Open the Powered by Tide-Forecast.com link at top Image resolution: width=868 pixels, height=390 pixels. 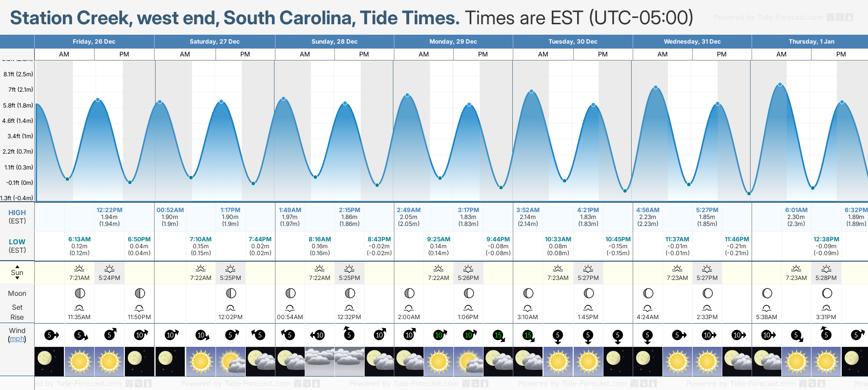[x=768, y=17]
